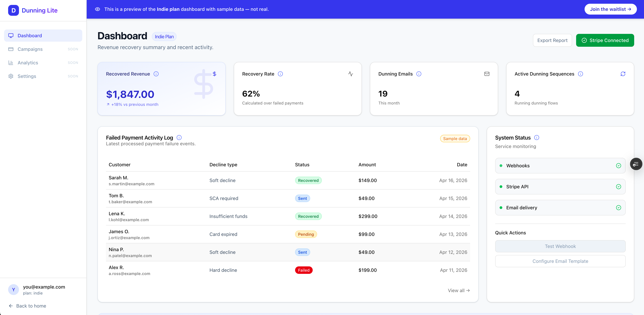Click the info icon beside Dunning Emails

pos(419,74)
